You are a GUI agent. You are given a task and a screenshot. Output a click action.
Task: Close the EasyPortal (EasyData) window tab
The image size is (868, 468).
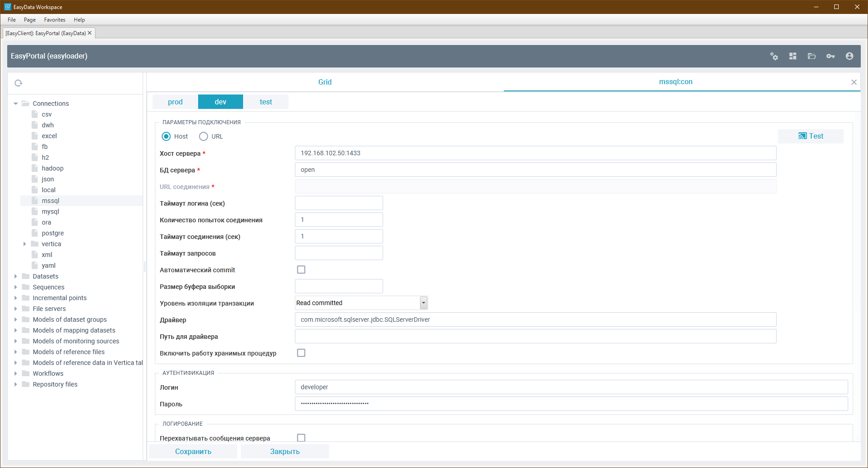point(90,33)
